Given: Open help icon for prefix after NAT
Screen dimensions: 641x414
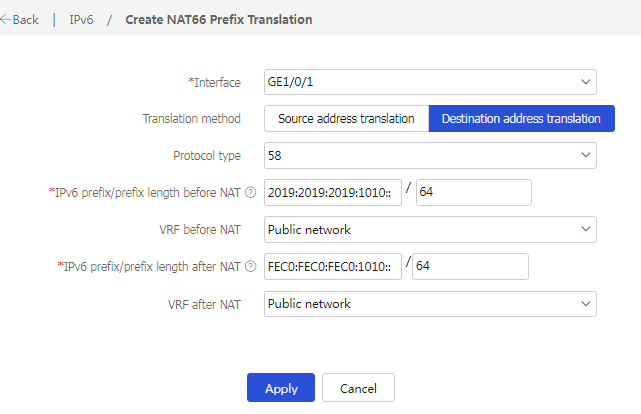Looking at the screenshot, I should click(251, 266).
